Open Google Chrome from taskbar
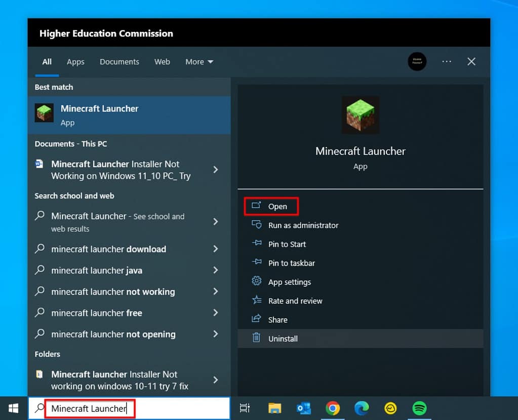Screen dimensions: 518x420 (x=333, y=408)
